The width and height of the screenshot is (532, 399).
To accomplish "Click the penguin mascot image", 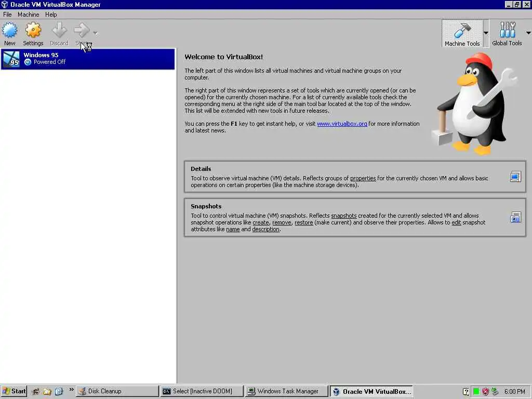I will tap(475, 104).
